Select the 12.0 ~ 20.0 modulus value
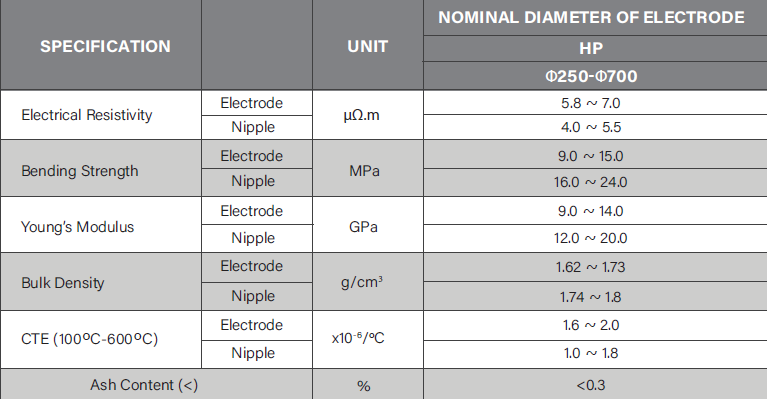The width and height of the screenshot is (767, 399). tap(590, 238)
